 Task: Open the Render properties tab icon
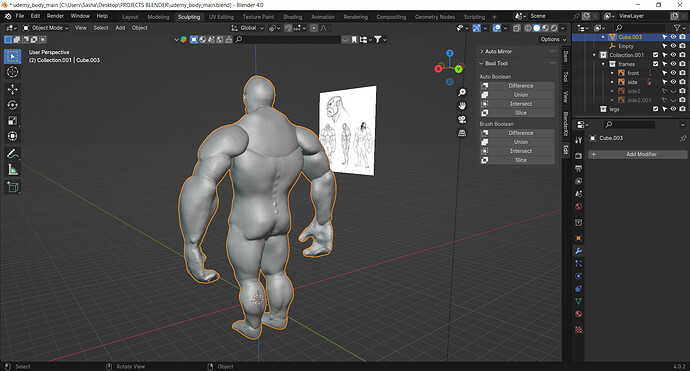tap(579, 156)
